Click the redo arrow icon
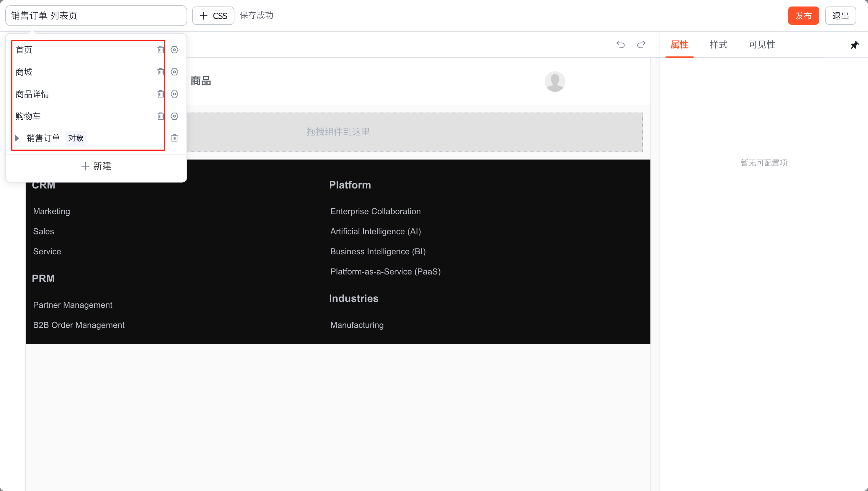Screen dimensions: 868x491 tap(641, 45)
